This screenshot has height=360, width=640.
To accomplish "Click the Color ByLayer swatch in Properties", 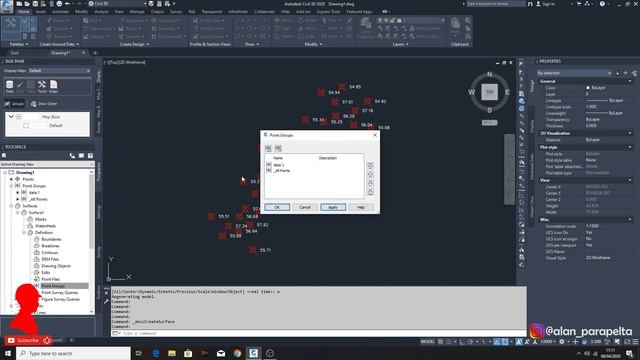I will coord(588,88).
